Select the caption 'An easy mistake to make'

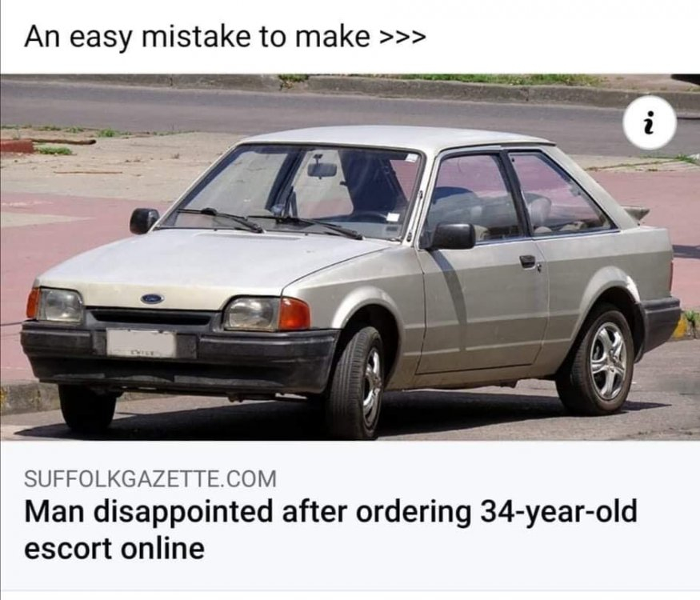[197, 37]
